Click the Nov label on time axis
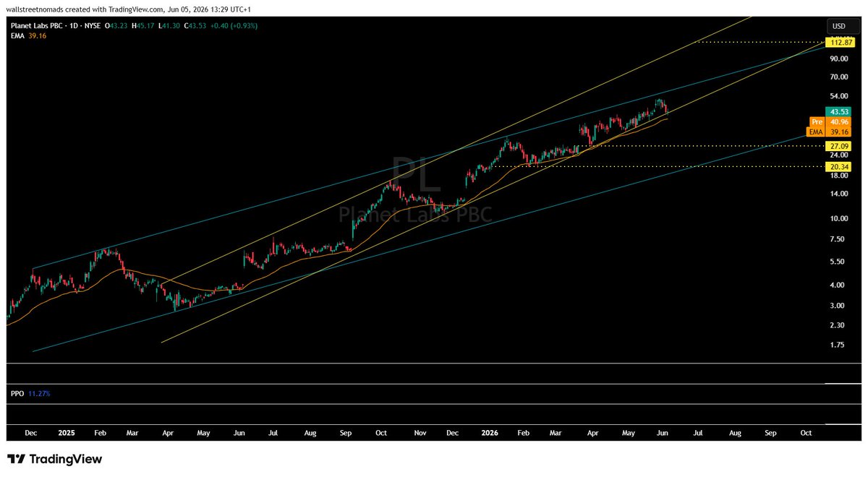Image resolution: width=868 pixels, height=477 pixels. (x=419, y=433)
